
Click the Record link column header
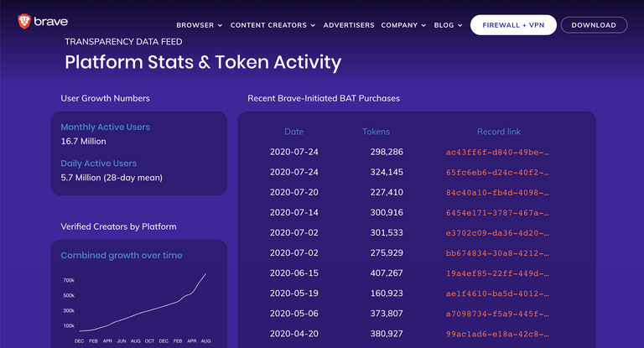pyautogui.click(x=499, y=132)
